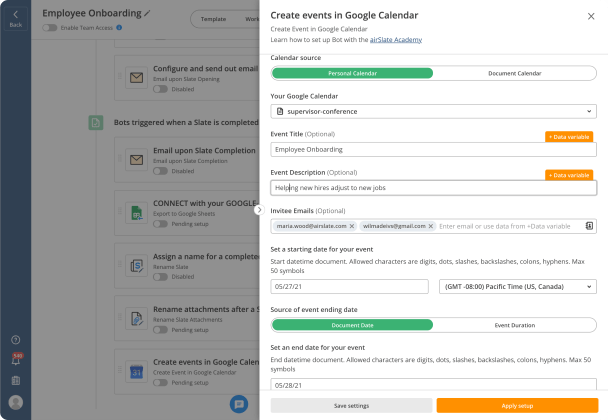Click the pencil icon next to Employee Onboarding
The image size is (608, 420).
[147, 14]
